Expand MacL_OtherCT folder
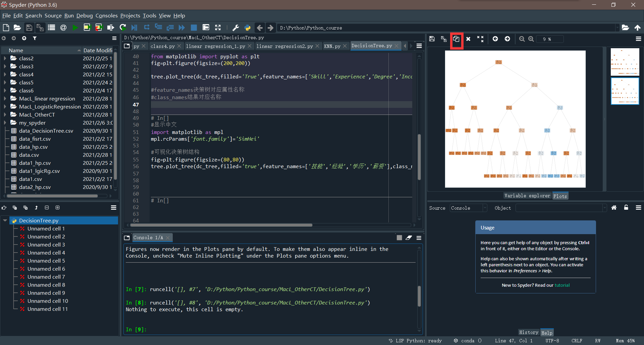Screen dimensions: 644x345 5,115
